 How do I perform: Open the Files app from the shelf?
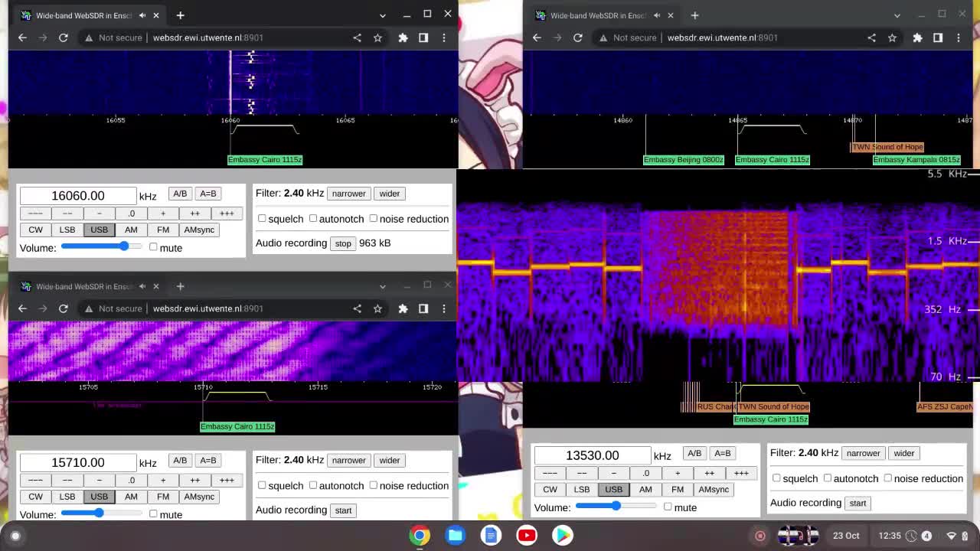tap(455, 535)
